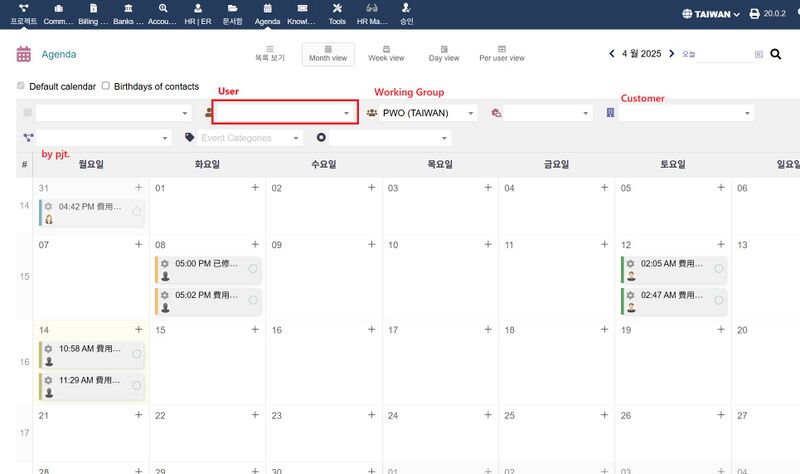
Task: Open the HR | ER module
Action: click(198, 13)
